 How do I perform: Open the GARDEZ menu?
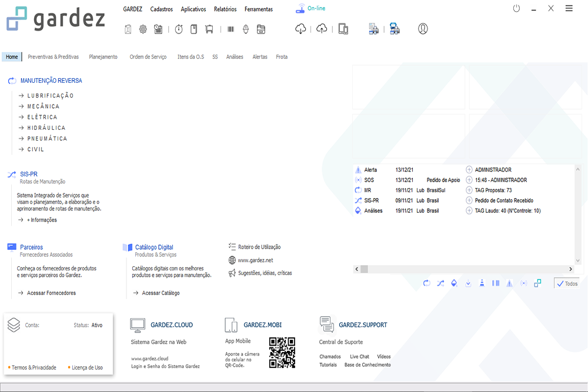point(133,9)
